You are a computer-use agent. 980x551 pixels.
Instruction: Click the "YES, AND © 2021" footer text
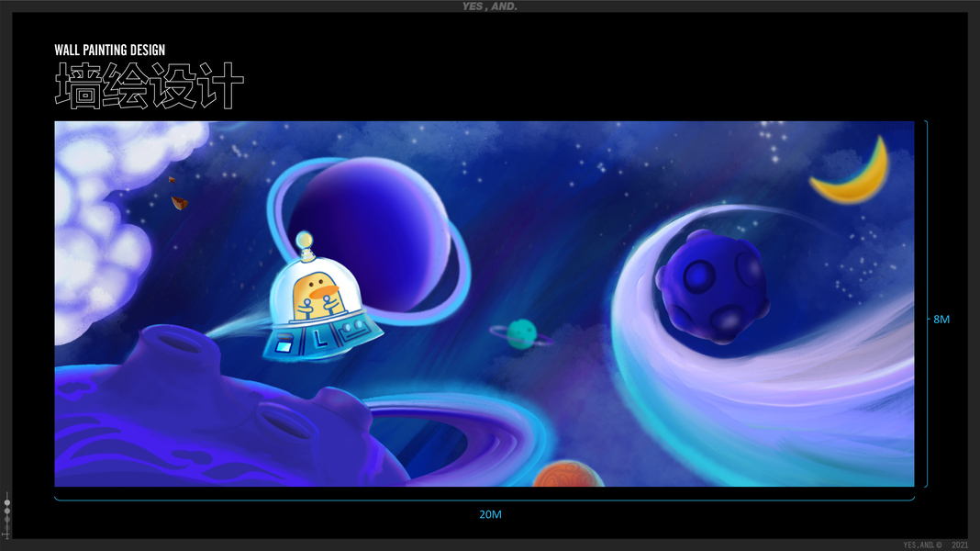(x=936, y=545)
